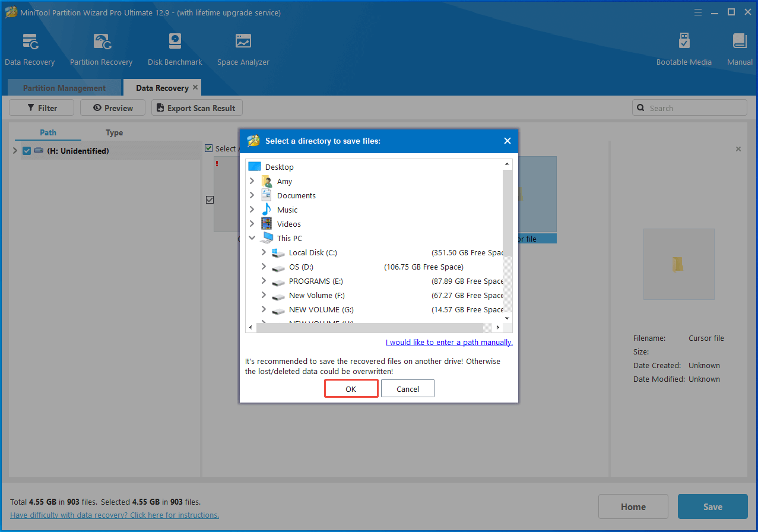
Task: Collapse the This PC node
Action: pos(252,238)
